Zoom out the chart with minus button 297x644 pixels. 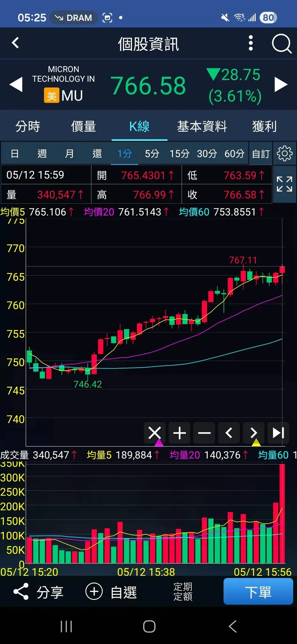[x=204, y=433]
